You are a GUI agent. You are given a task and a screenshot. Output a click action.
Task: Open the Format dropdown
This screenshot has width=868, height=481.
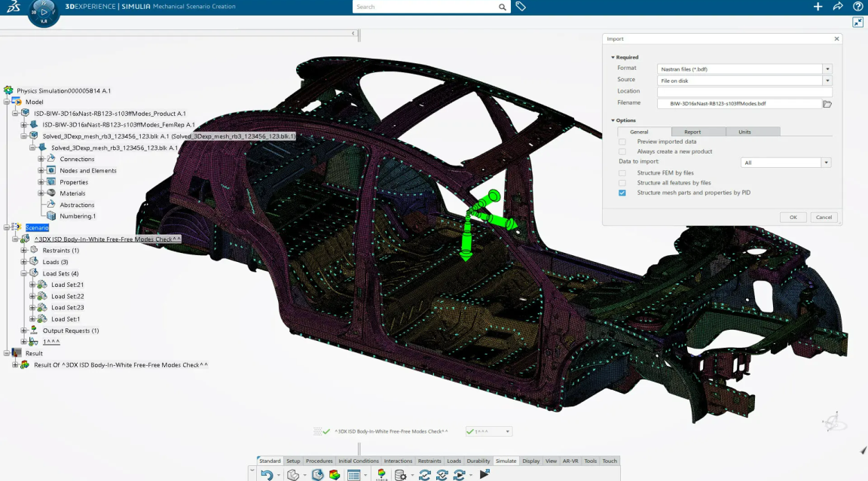(x=827, y=68)
